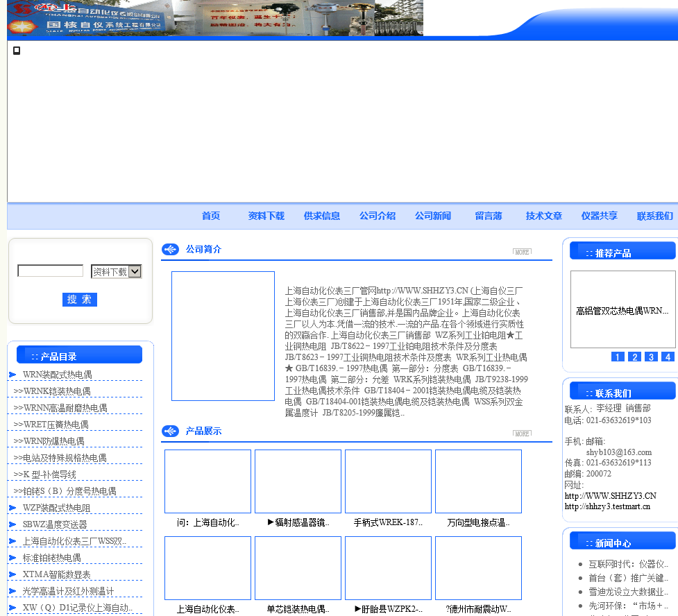Open 技术文章 navigation item
The width and height of the screenshot is (678, 616).
point(543,216)
